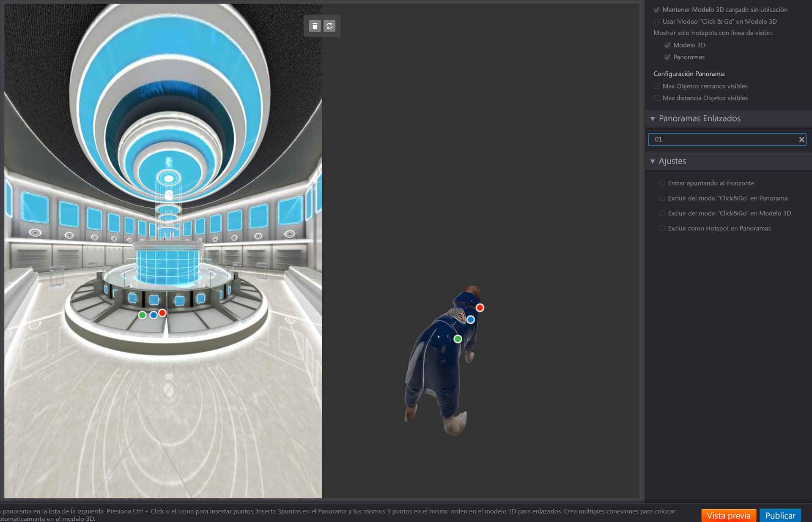Viewport: 812px width, 522px height.
Task: Click the Publicar button
Action: (x=780, y=515)
